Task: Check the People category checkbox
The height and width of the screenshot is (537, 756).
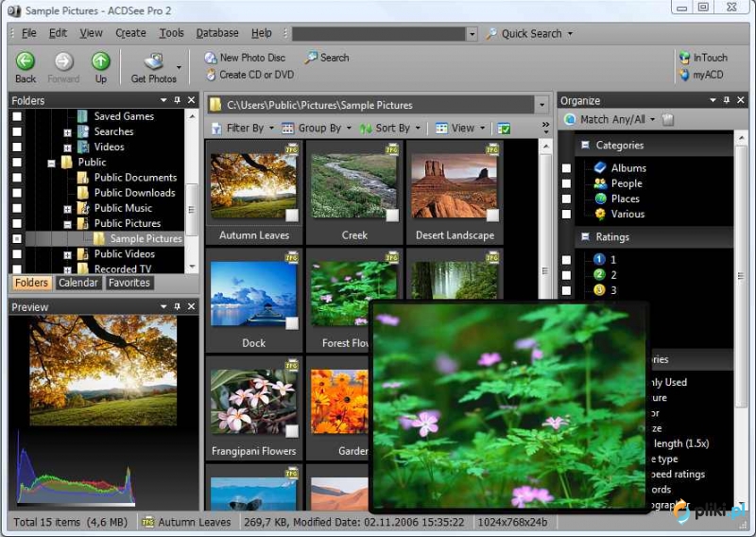Action: click(x=566, y=183)
